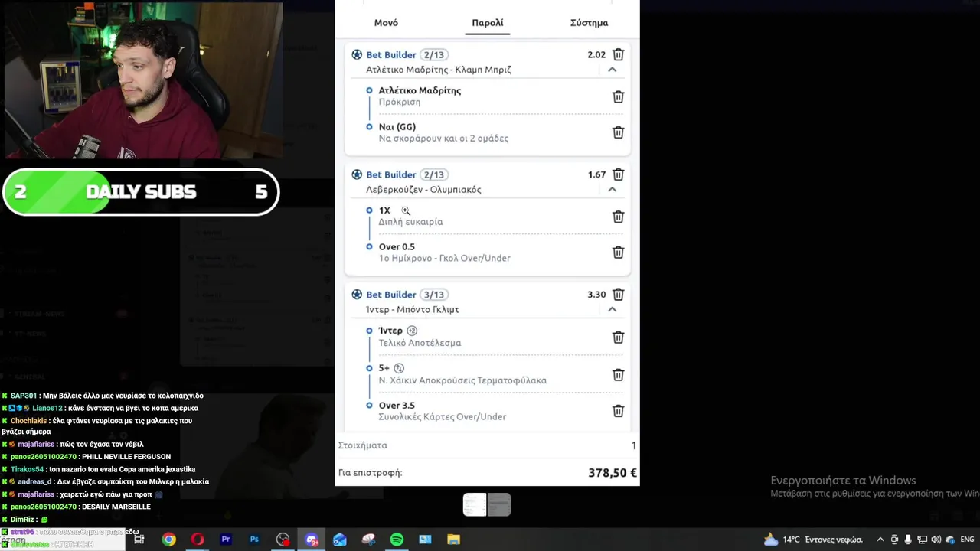Click the football icon beside the 1.67 Bet Builder
Viewport: 980px width, 551px height.
(x=357, y=174)
